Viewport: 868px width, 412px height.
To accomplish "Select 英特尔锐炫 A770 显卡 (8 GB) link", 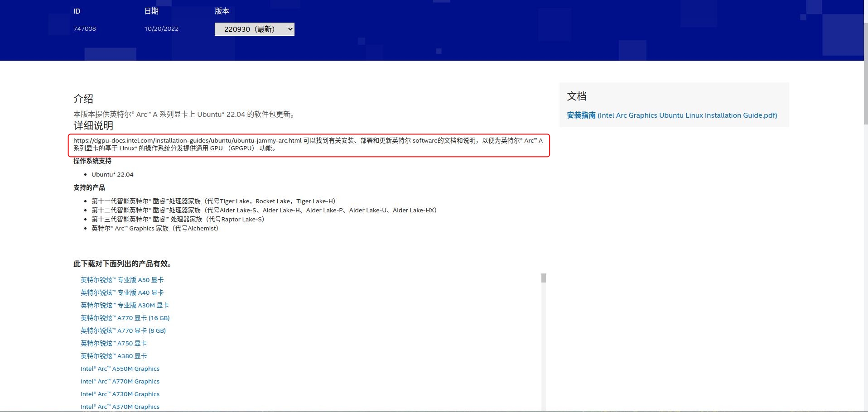I will 123,331.
